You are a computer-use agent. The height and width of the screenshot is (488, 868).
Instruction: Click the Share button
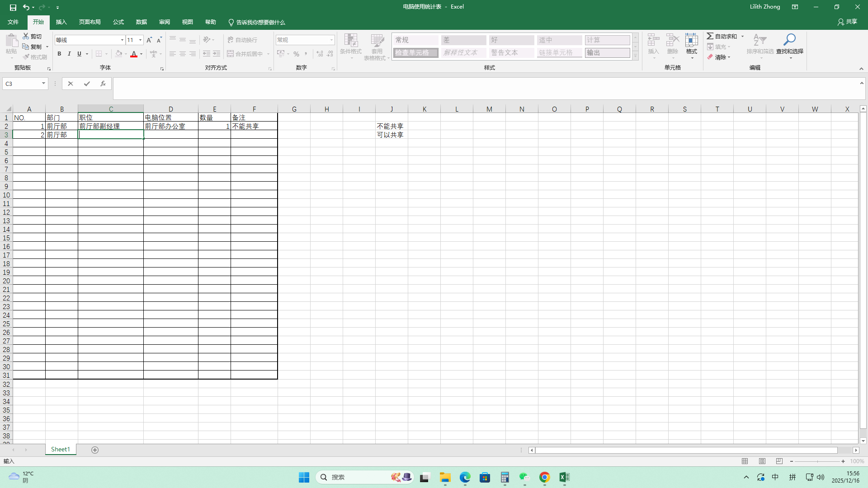[848, 22]
